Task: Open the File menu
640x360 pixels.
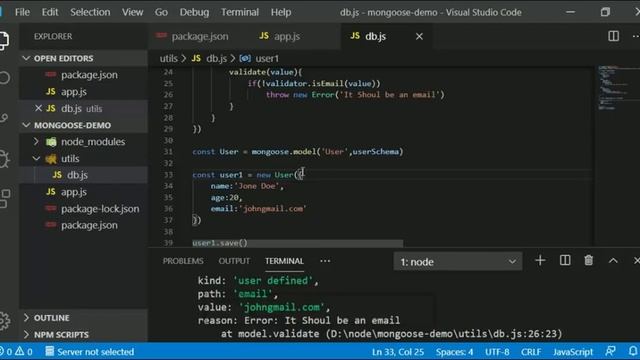Action: point(22,12)
